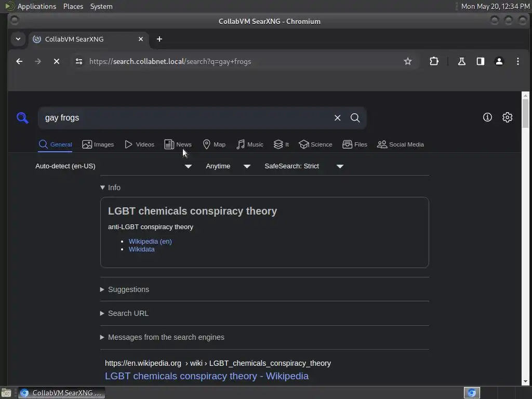Screen dimensions: 532x399
Task: Switch to the Music tab
Action: [x=250, y=144]
